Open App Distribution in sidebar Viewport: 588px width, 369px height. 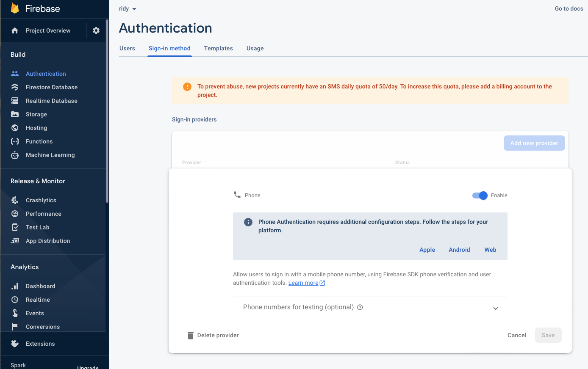[x=48, y=241]
